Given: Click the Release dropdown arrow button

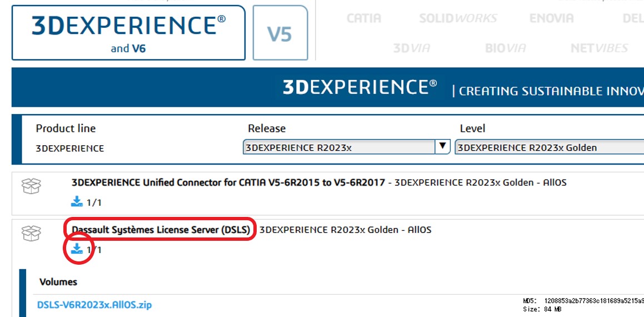Looking at the screenshot, I should click(443, 147).
